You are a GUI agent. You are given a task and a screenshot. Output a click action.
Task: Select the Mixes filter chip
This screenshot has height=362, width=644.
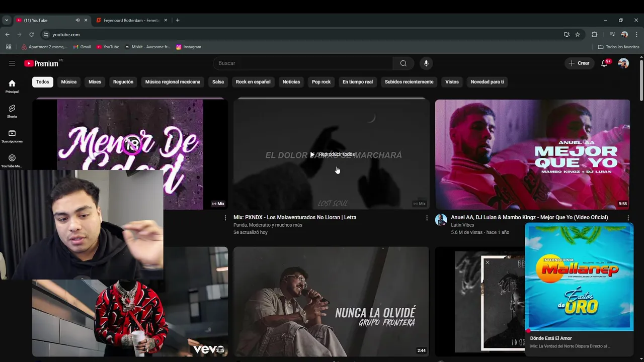tap(95, 82)
